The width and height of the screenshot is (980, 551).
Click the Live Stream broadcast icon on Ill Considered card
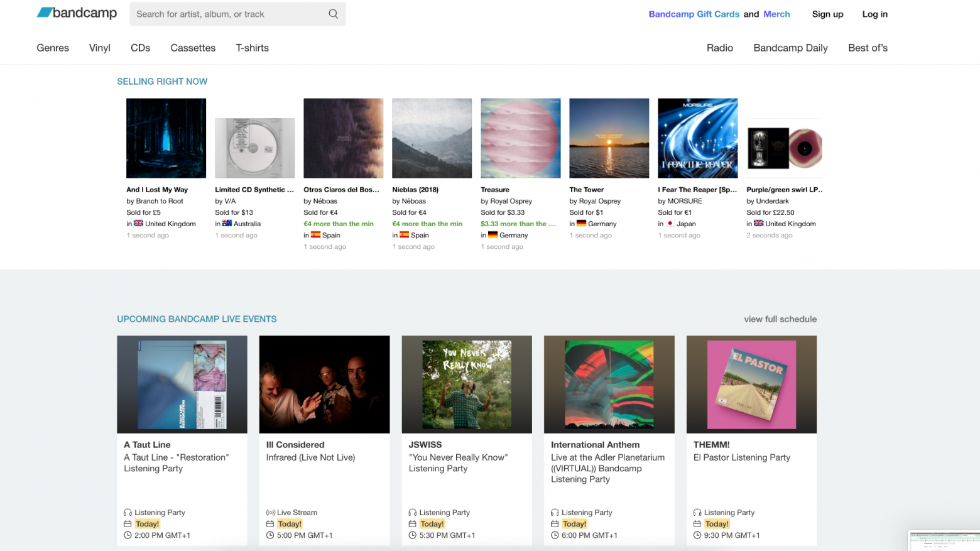271,512
